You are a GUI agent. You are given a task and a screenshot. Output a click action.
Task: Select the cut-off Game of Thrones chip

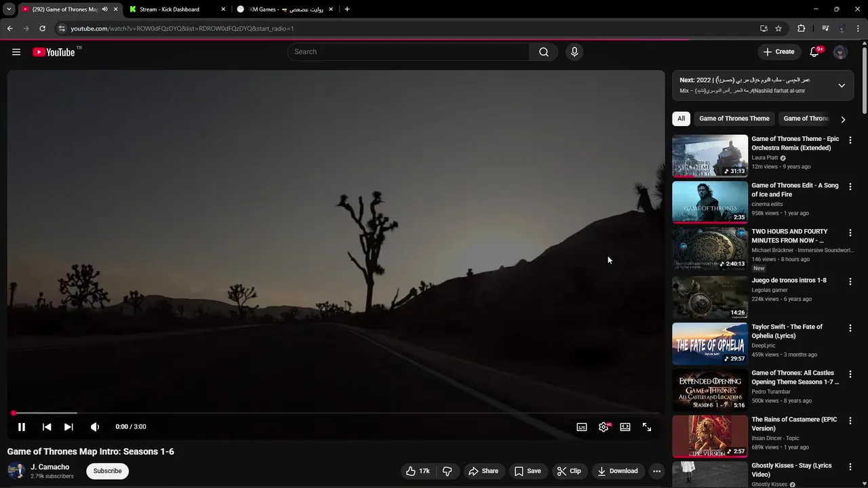[x=806, y=119]
